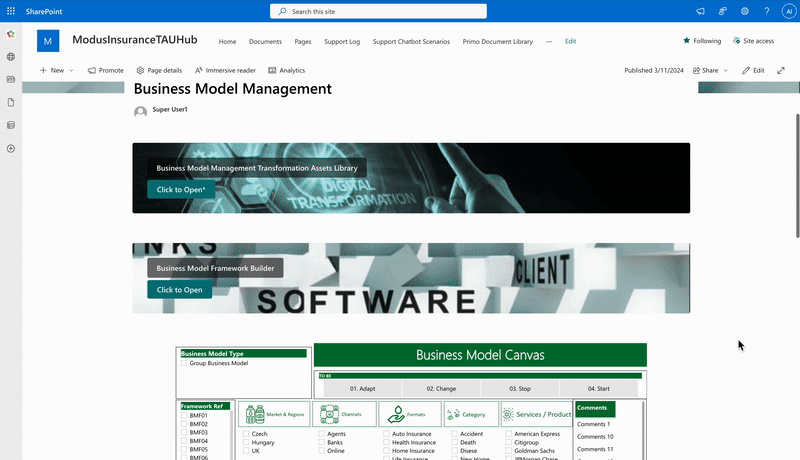Click the Following star icon
The image size is (800, 460).
click(x=686, y=40)
